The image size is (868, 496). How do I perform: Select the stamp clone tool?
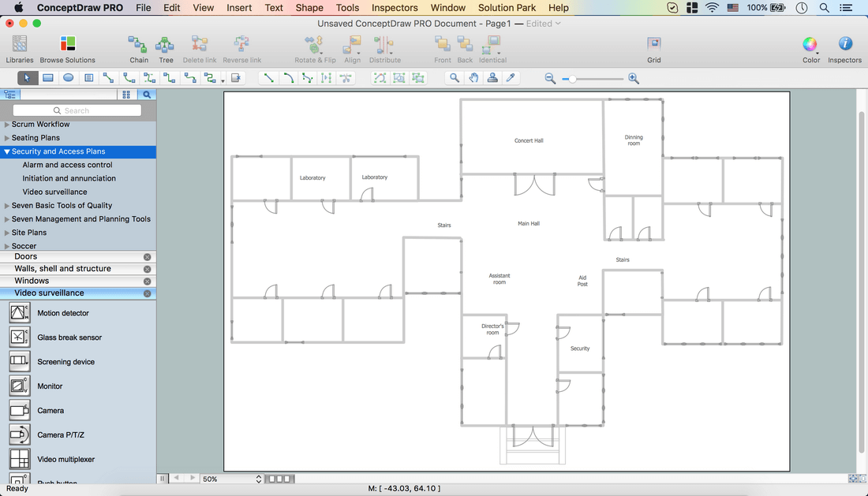[492, 78]
